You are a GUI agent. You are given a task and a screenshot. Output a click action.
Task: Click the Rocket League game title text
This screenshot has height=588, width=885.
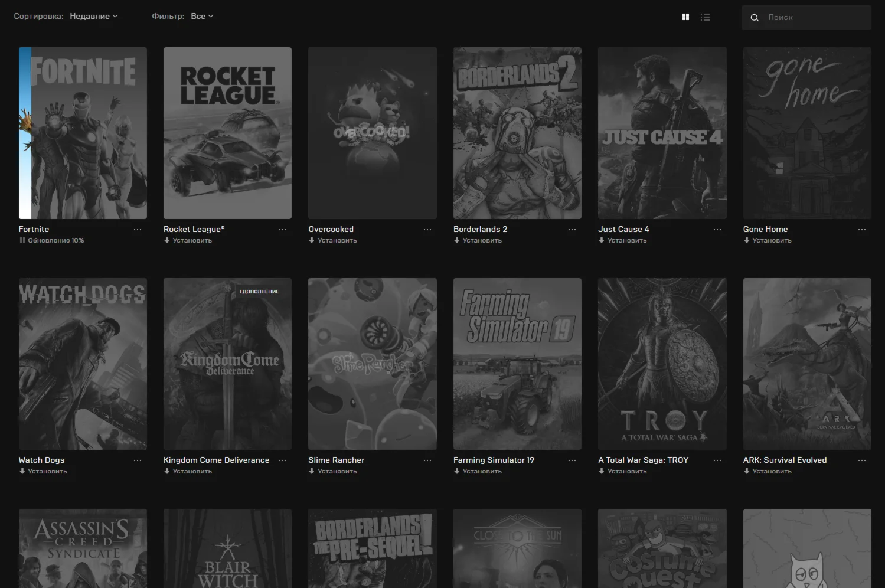click(194, 229)
